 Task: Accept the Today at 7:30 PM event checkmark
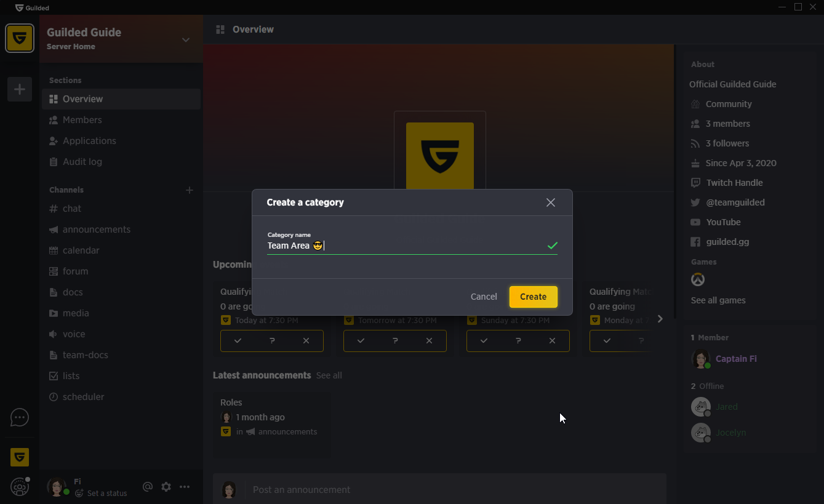tap(238, 341)
